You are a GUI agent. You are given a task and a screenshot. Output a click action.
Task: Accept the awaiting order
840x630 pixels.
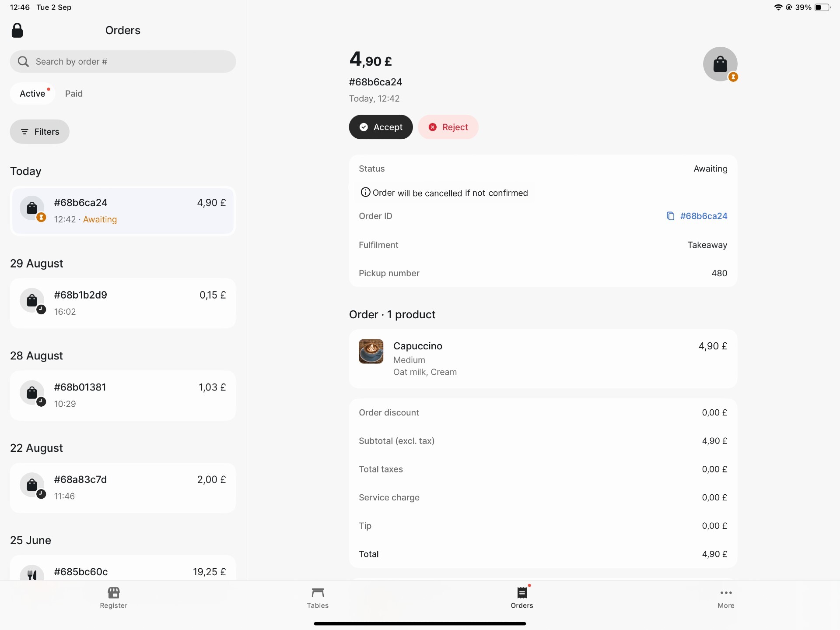point(381,127)
